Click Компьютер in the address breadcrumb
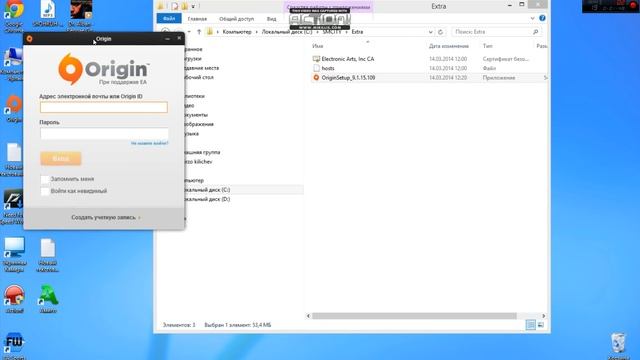Image resolution: width=640 pixels, height=360 pixels. pyautogui.click(x=237, y=32)
